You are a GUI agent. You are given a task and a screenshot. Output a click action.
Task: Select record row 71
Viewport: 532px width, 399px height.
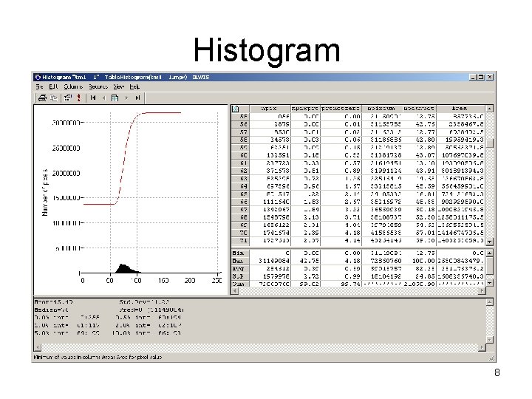(240, 241)
